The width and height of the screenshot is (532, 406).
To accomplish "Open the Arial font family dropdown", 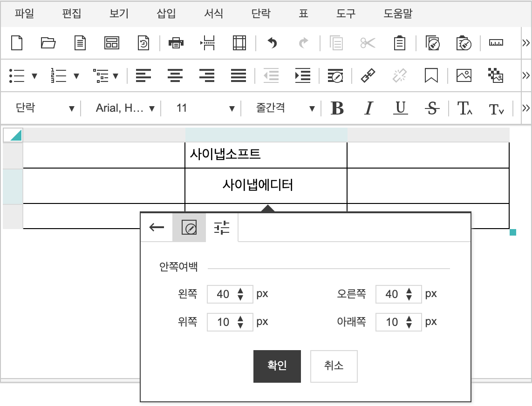I will (x=125, y=108).
